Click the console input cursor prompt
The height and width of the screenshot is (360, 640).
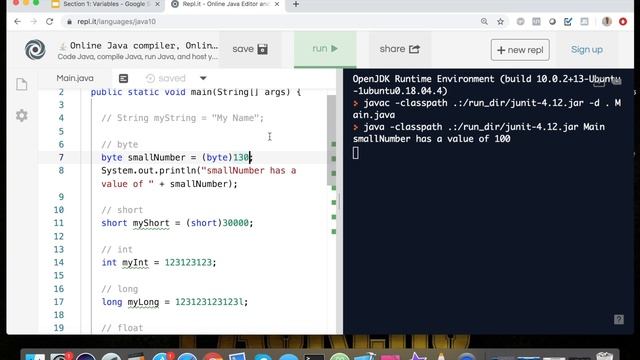pos(356,153)
